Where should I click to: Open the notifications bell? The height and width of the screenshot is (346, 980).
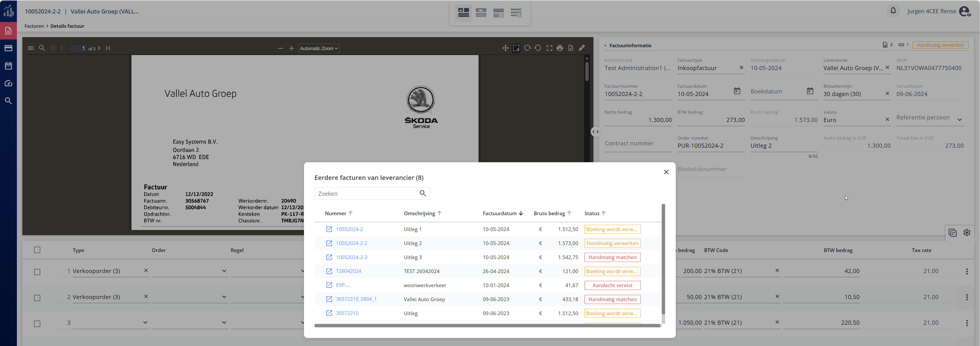(893, 11)
